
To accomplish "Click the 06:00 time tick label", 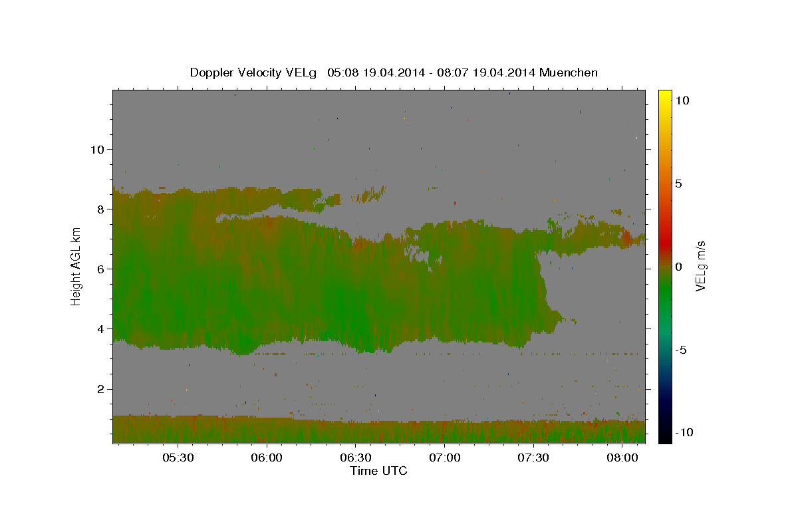I will pos(267,458).
